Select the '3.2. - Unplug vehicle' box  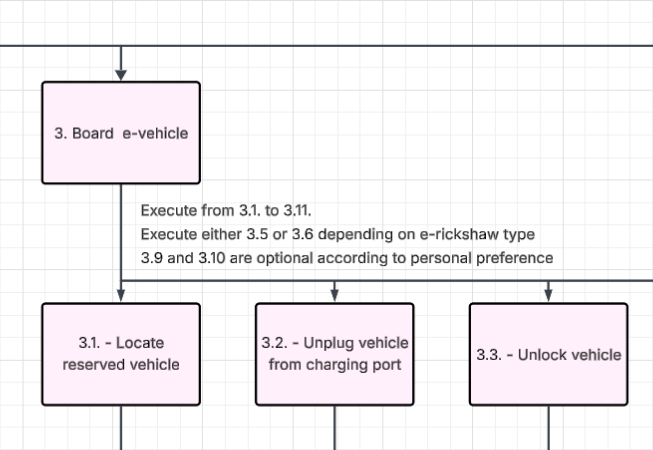coord(334,354)
